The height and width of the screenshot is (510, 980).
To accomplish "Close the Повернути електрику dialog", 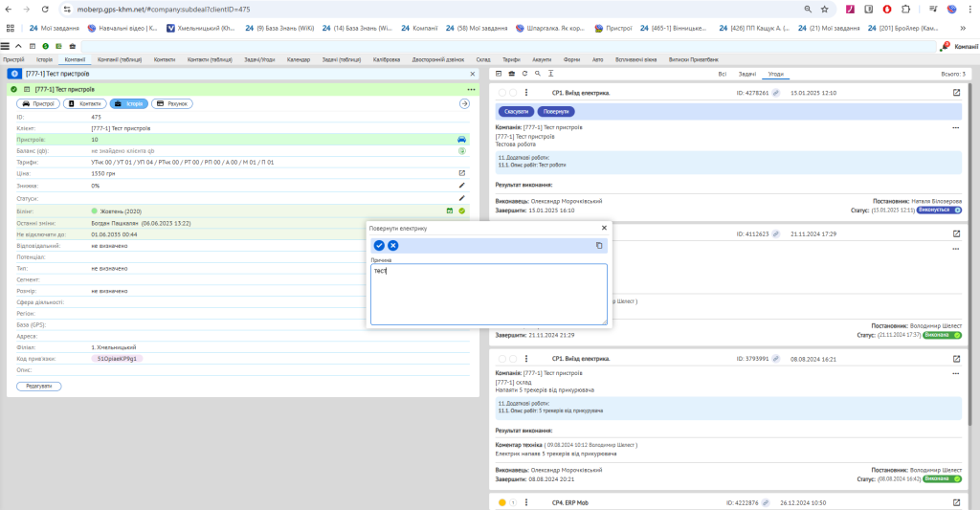I will coord(604,228).
